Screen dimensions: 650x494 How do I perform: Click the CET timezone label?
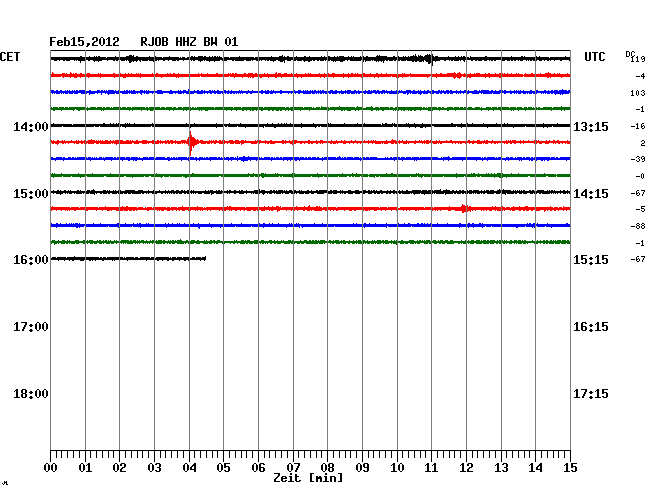(10, 57)
